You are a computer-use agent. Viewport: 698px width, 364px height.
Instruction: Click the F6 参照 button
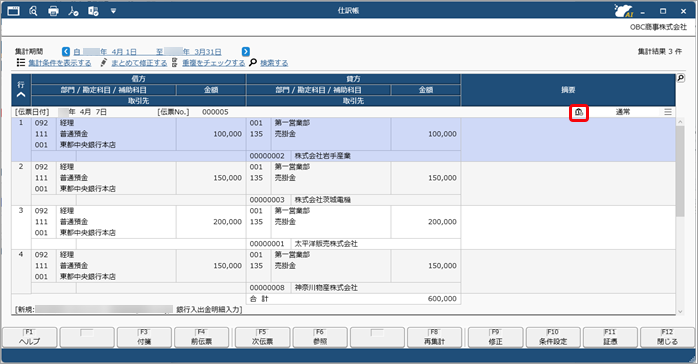(x=320, y=337)
